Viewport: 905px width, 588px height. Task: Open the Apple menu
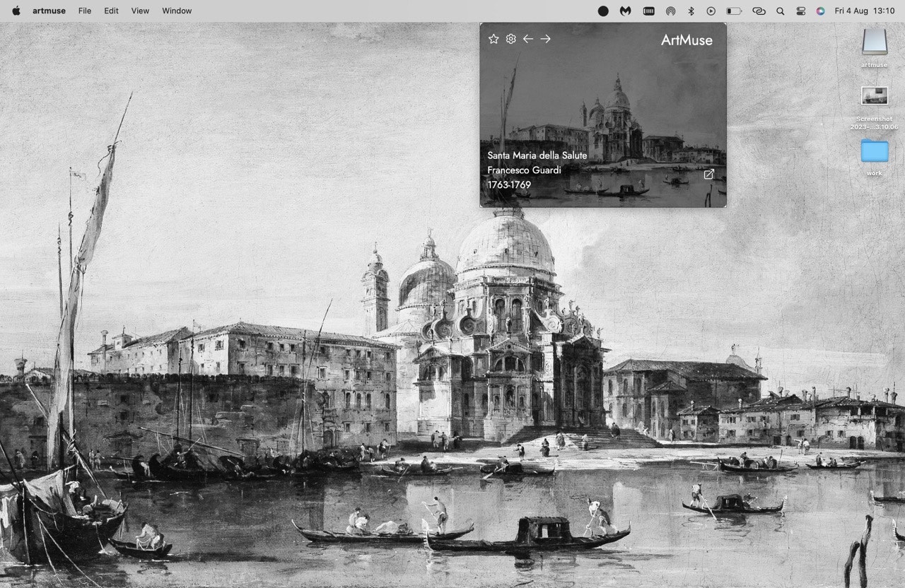point(16,11)
